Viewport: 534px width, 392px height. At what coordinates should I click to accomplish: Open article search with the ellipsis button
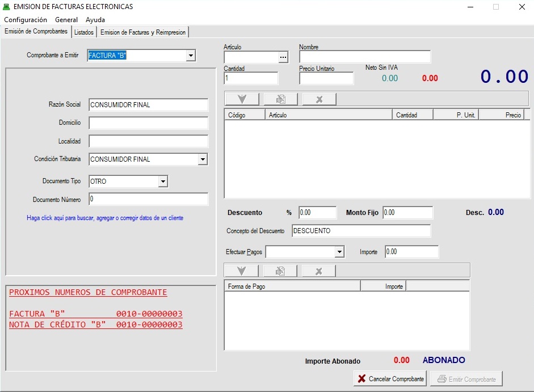coord(283,57)
